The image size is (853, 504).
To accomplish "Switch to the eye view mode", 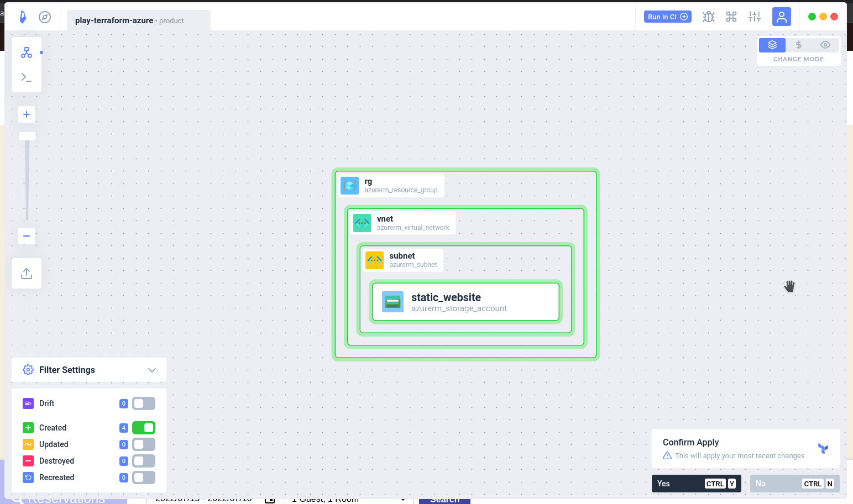I will [x=825, y=45].
